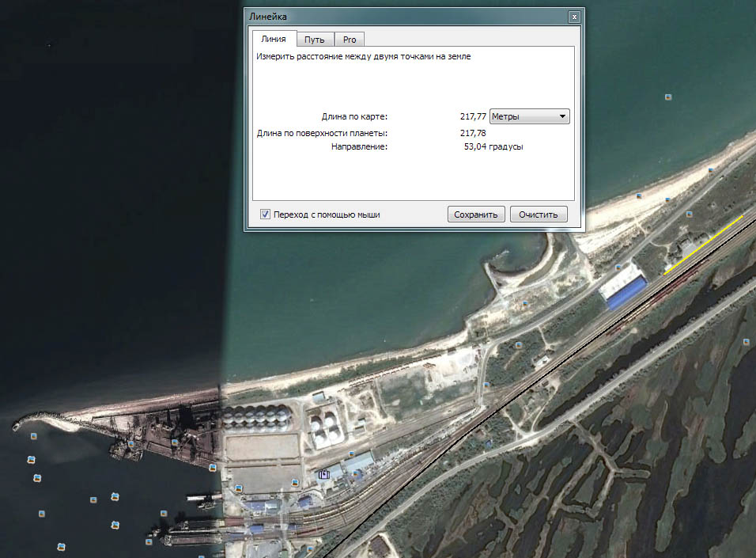Screen dimensions: 756x558
Task: Toggle the Переход с помощью мыши checkbox
Action: coord(266,214)
